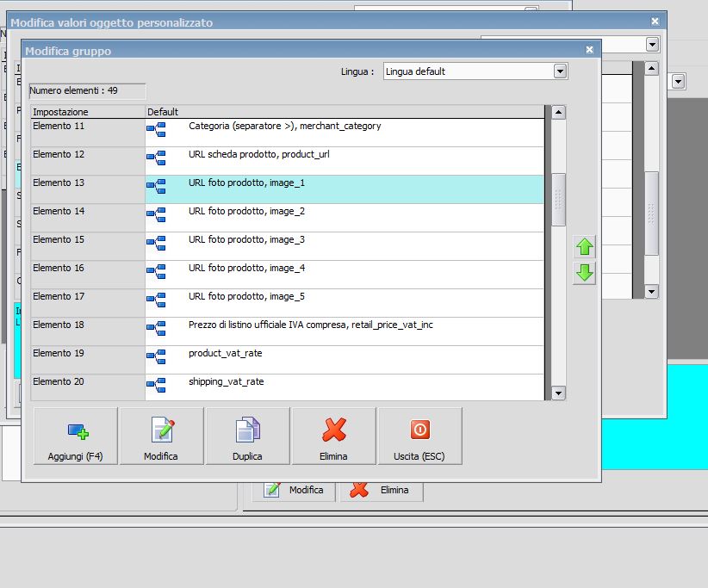Click the Impostazione column header
The width and height of the screenshot is (708, 588).
click(88, 112)
